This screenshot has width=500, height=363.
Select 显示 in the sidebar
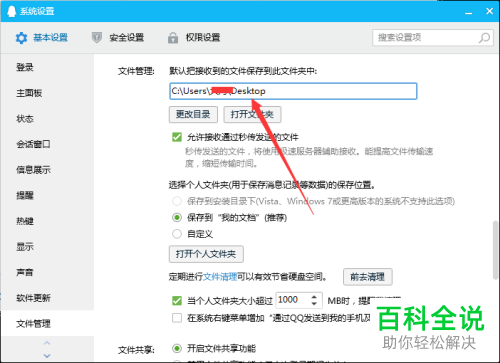(x=47, y=247)
